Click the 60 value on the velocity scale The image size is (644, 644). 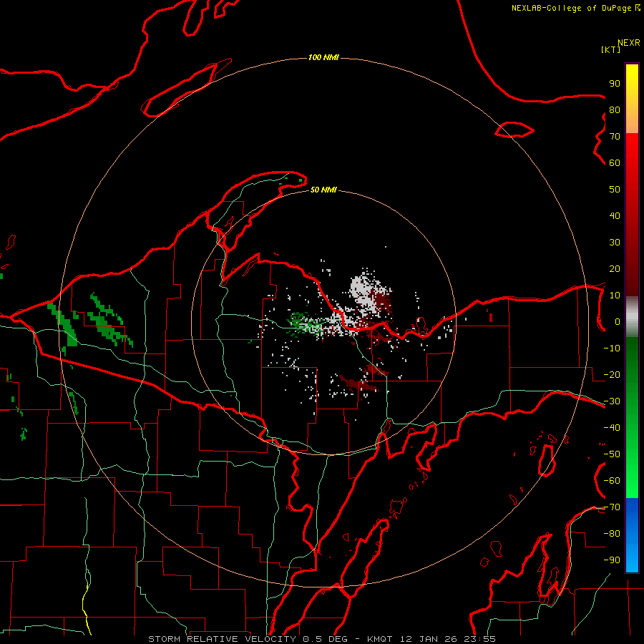point(615,162)
